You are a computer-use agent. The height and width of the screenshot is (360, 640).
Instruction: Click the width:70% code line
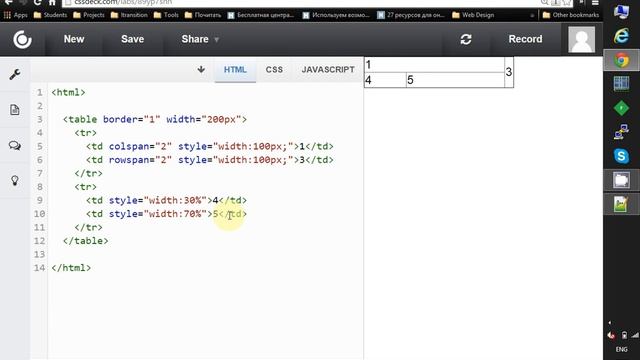(x=166, y=213)
